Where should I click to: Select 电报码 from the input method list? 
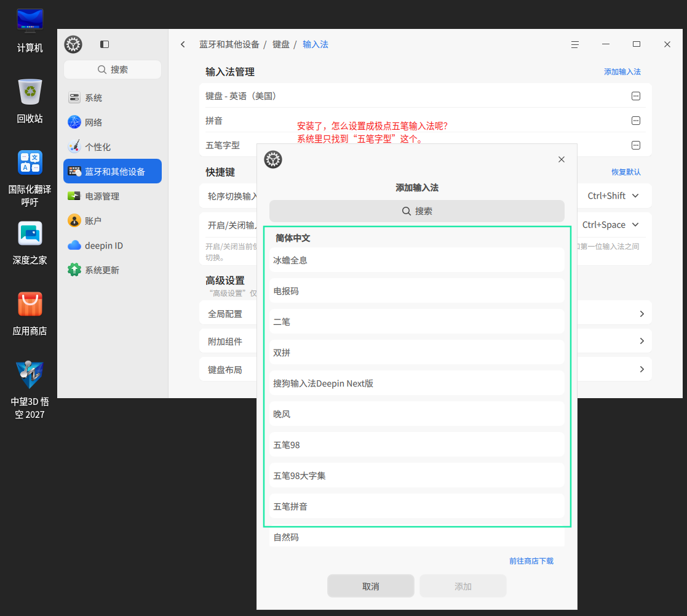(x=416, y=290)
